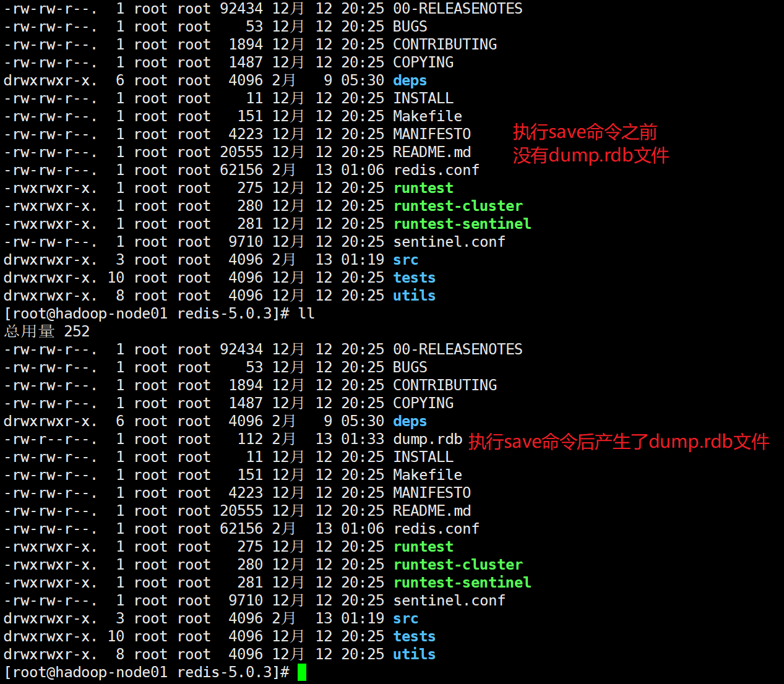784x684 pixels.
Task: Click the 'll' command after the prompt
Action: tap(306, 314)
